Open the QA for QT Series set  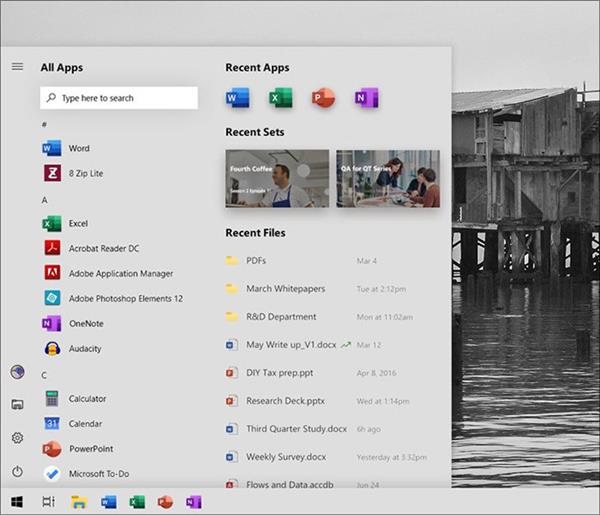(388, 178)
